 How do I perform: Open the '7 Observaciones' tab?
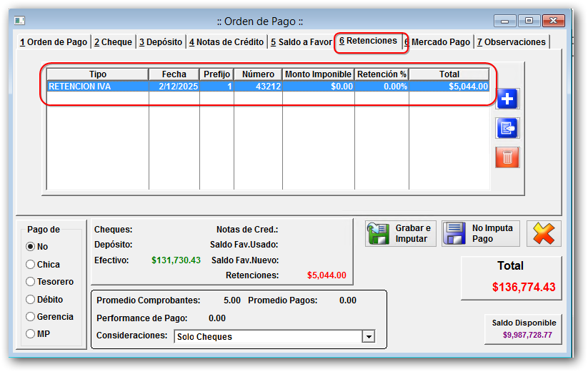tap(511, 42)
